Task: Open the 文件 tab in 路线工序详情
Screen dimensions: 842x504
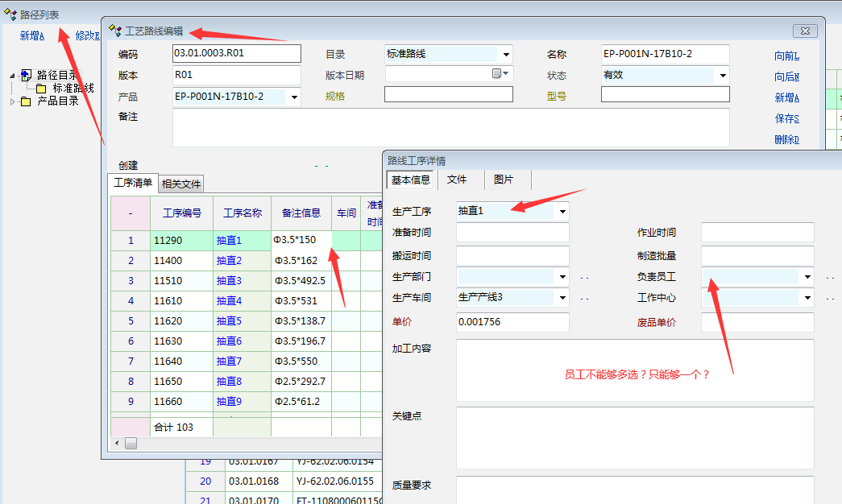Action: [x=457, y=180]
